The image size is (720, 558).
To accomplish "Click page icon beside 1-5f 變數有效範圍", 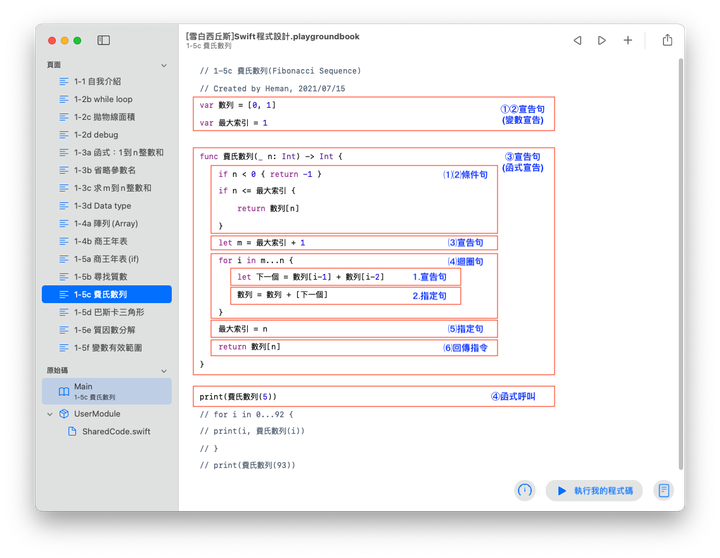I will 64,348.
